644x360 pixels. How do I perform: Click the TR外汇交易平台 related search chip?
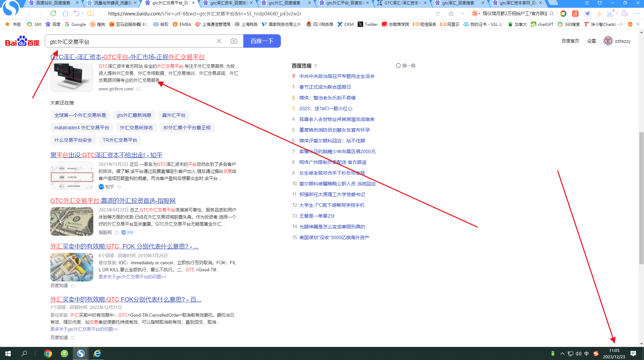pyautogui.click(x=120, y=140)
